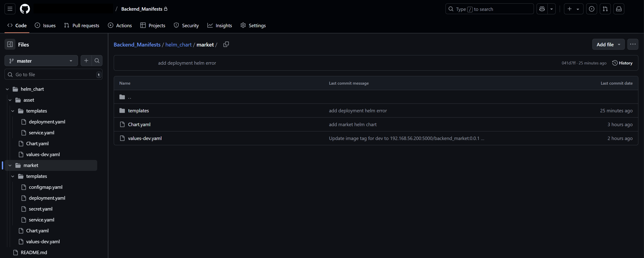
Task: Open the Copilot dropdown arrow
Action: [x=552, y=9]
